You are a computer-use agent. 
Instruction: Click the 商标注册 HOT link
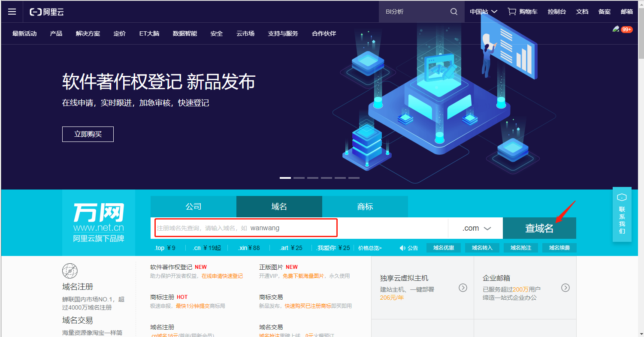pos(169,297)
